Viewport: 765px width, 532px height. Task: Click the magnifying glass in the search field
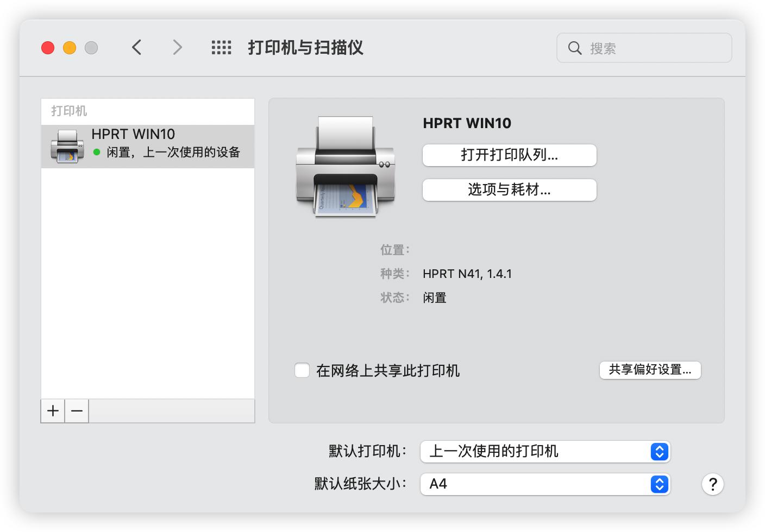coord(575,48)
